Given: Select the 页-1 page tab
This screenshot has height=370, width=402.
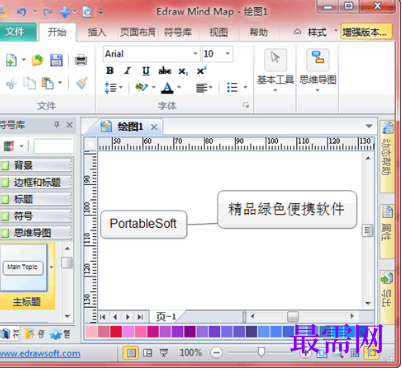Looking at the screenshot, I should 166,317.
